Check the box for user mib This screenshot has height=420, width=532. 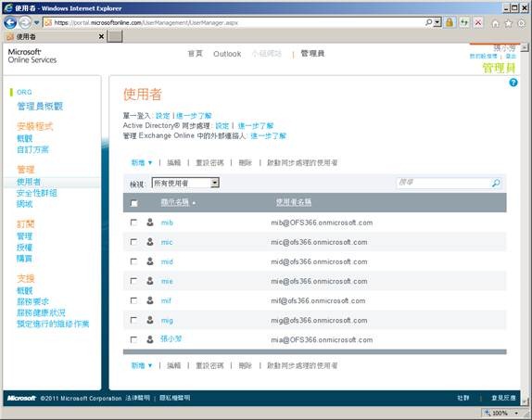[x=134, y=223]
